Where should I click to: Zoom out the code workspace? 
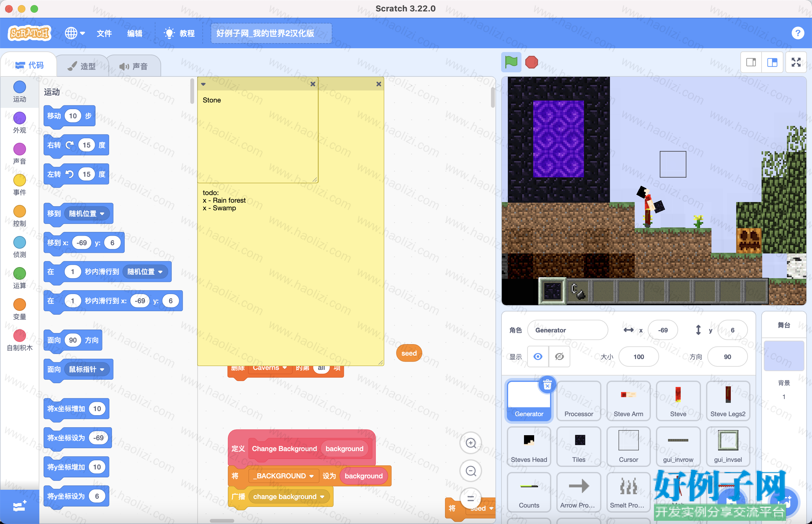pos(471,471)
